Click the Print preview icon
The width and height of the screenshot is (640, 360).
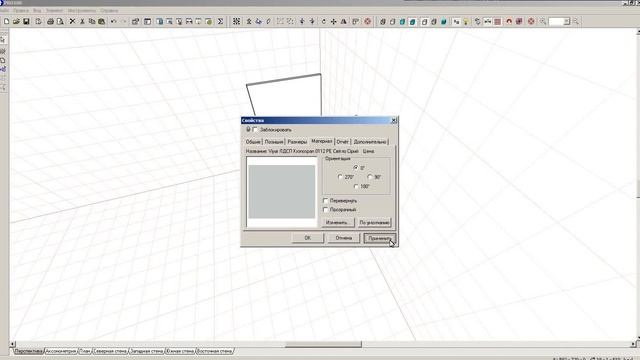[x=60, y=21]
